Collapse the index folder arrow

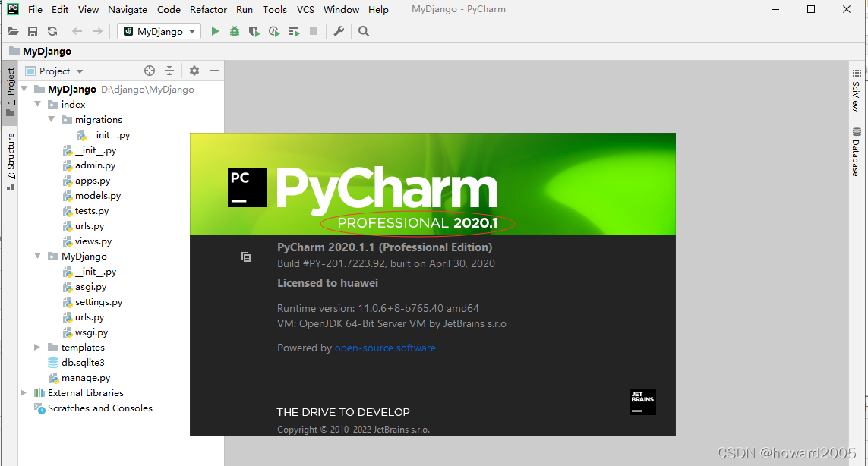coord(38,104)
